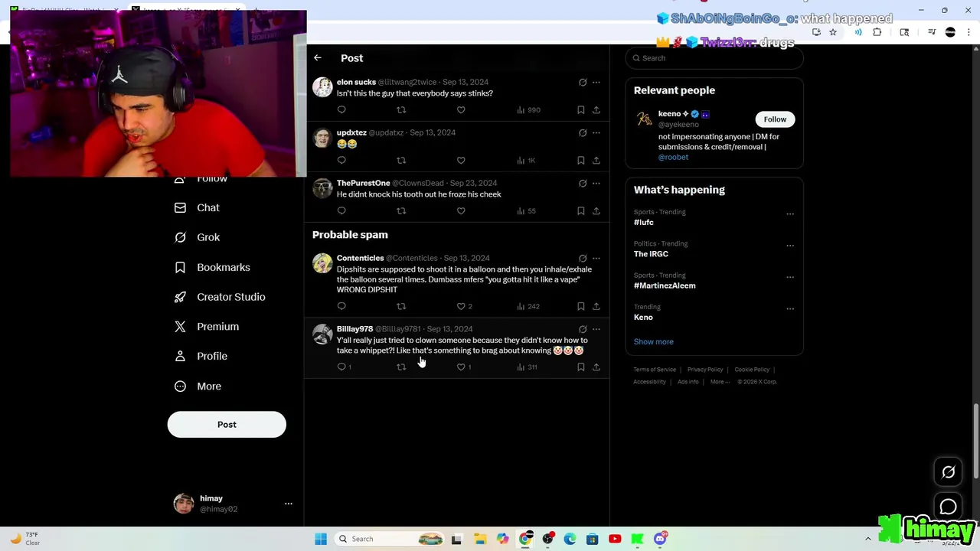Open Bookmarks from sidebar
Screen dimensions: 980x551
[212, 268]
